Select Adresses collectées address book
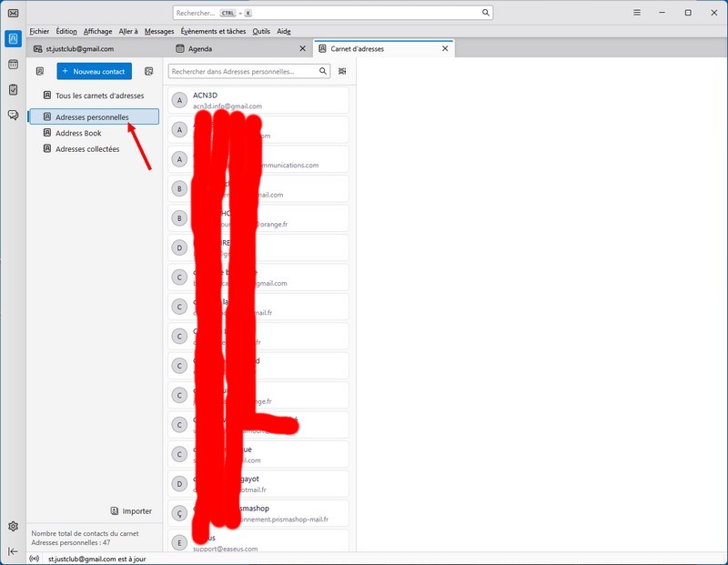Screen dimensions: 728x565 [94, 148]
